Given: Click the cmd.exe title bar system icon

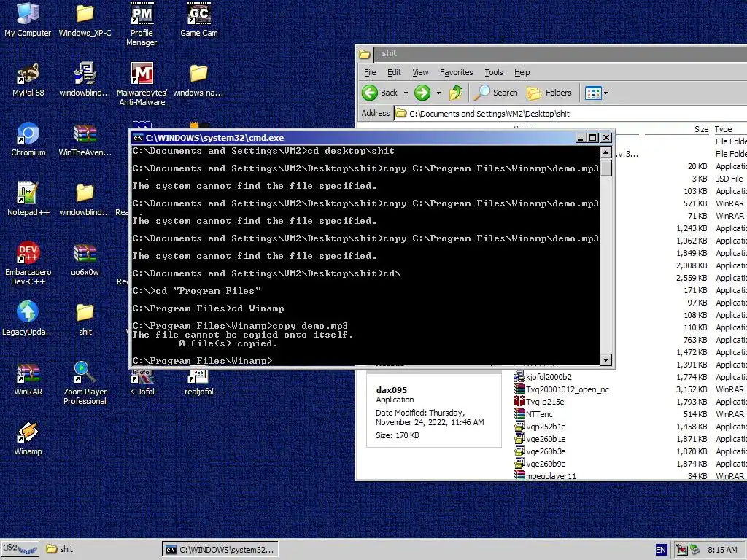Looking at the screenshot, I should click(138, 138).
